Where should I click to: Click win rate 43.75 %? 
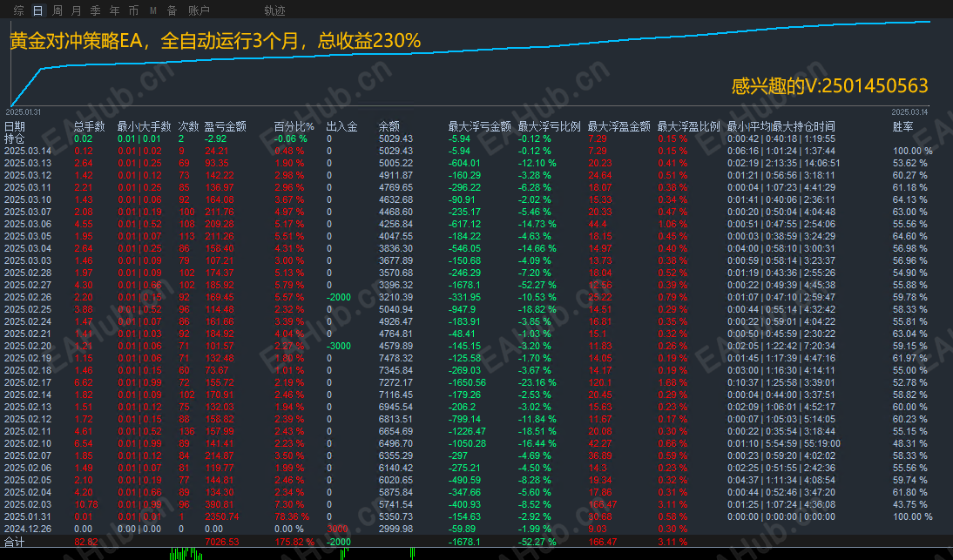pyautogui.click(x=909, y=504)
